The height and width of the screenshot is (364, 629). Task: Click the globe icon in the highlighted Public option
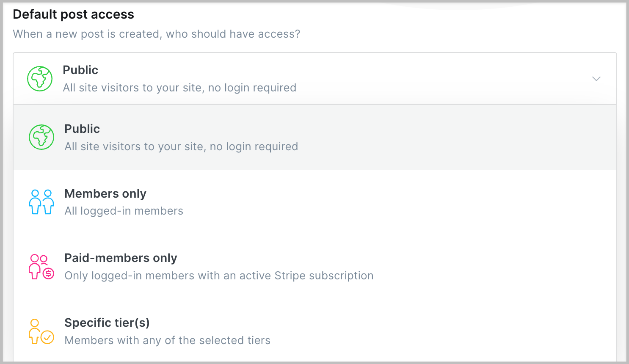pyautogui.click(x=41, y=137)
